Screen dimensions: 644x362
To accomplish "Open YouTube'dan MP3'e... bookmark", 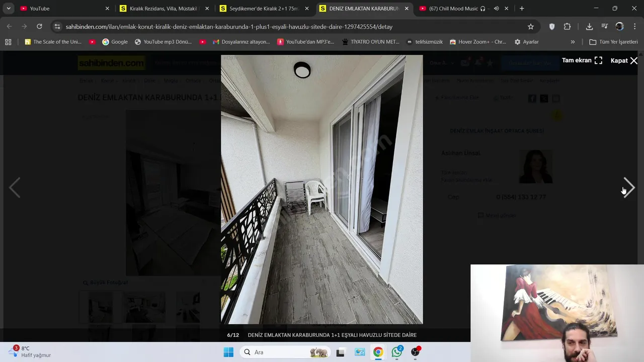I will 305,42.
